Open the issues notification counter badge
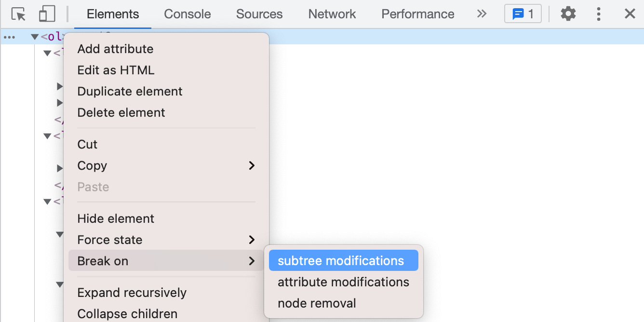This screenshot has width=644, height=322. (523, 13)
